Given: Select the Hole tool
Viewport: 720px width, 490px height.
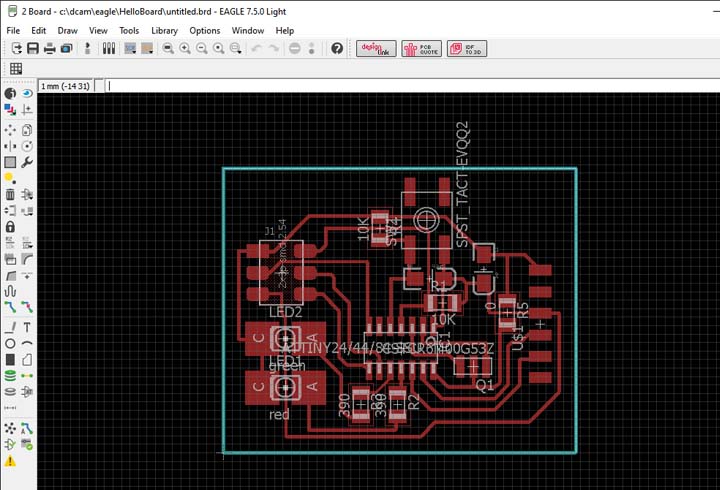Looking at the screenshot, I should pyautogui.click(x=10, y=392).
